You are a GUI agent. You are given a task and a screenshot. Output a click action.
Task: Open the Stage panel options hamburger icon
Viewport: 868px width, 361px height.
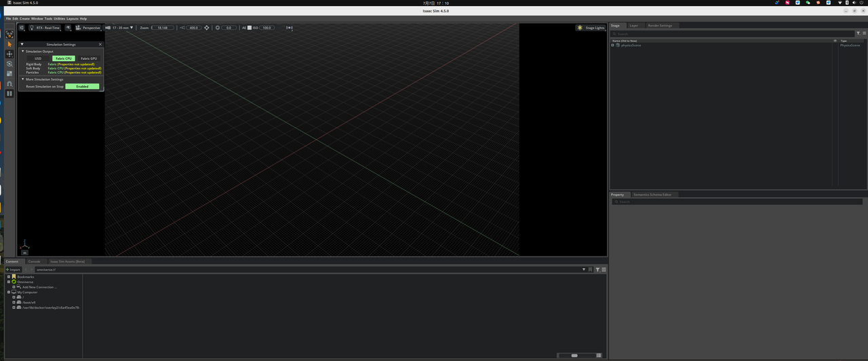(x=864, y=33)
